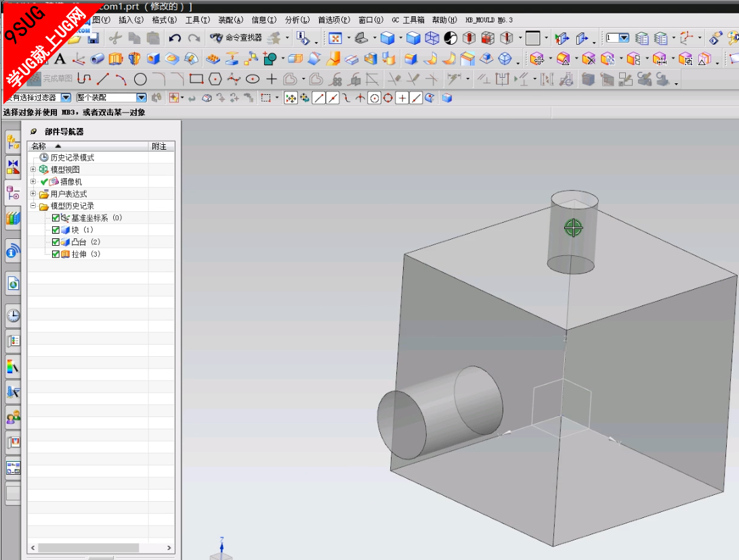
Task: Open the Reuse Library books tab
Action: point(13,219)
